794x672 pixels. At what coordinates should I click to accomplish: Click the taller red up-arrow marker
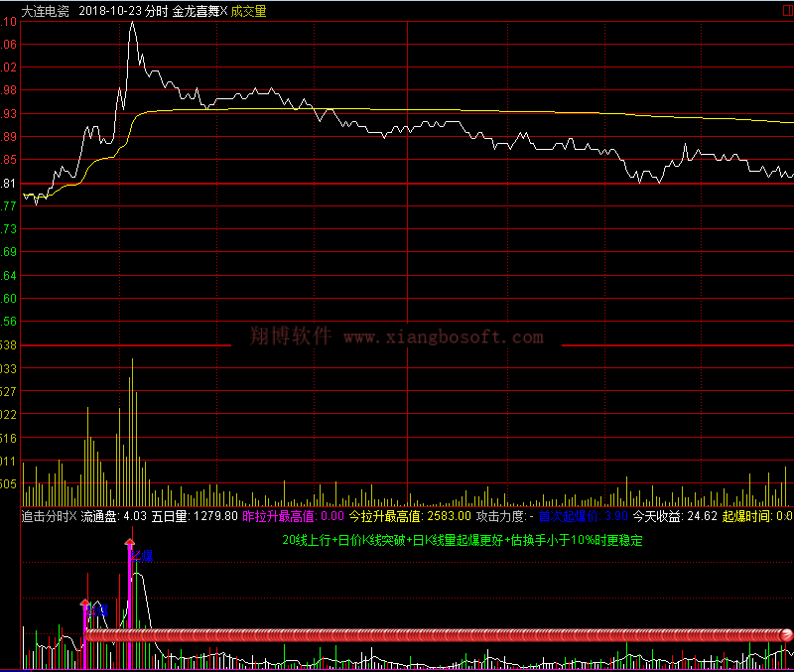pos(129,544)
